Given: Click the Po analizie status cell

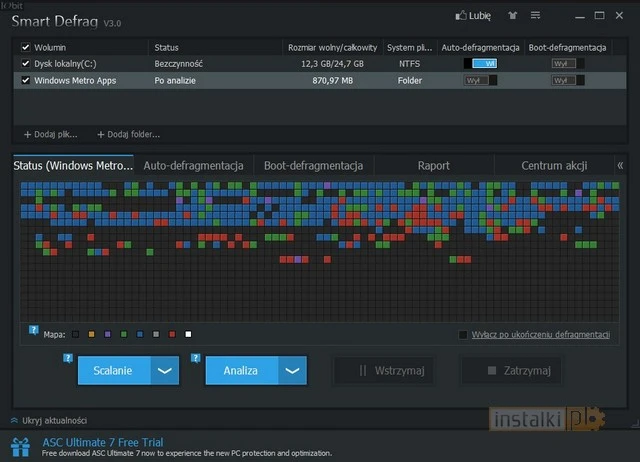Looking at the screenshot, I should pyautogui.click(x=175, y=80).
